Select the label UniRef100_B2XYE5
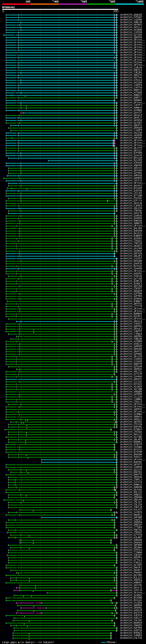This screenshot has height=644, width=146. click(x=131, y=161)
